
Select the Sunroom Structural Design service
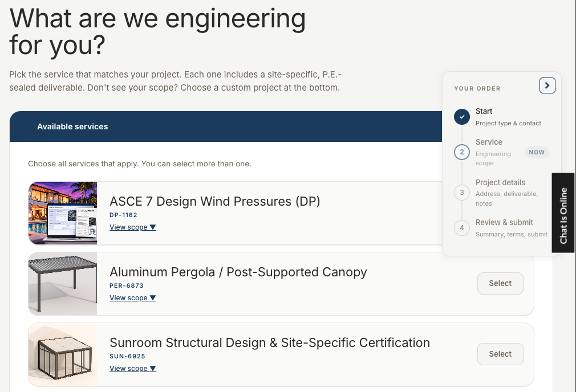tap(500, 354)
